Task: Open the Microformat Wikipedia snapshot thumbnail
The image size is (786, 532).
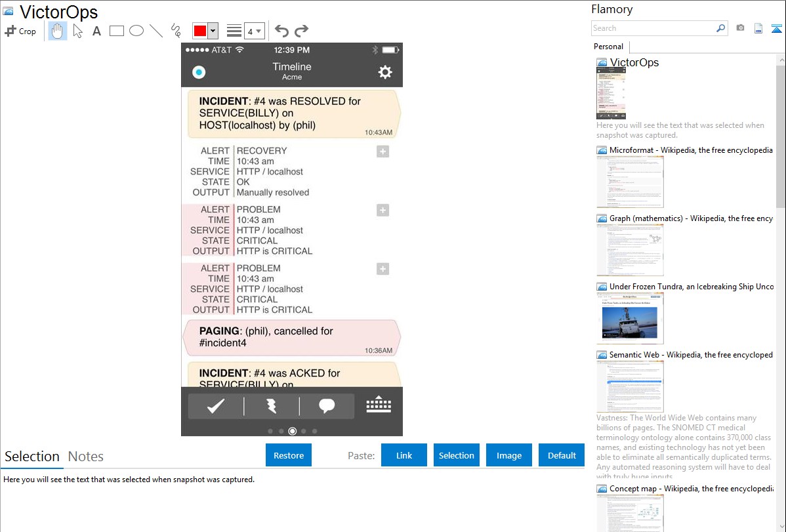Action: [630, 182]
